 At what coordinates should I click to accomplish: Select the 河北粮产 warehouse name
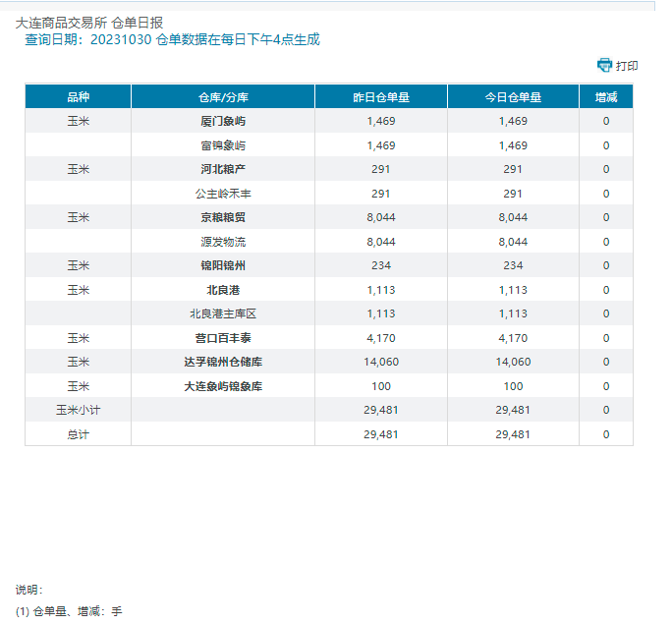(x=223, y=169)
